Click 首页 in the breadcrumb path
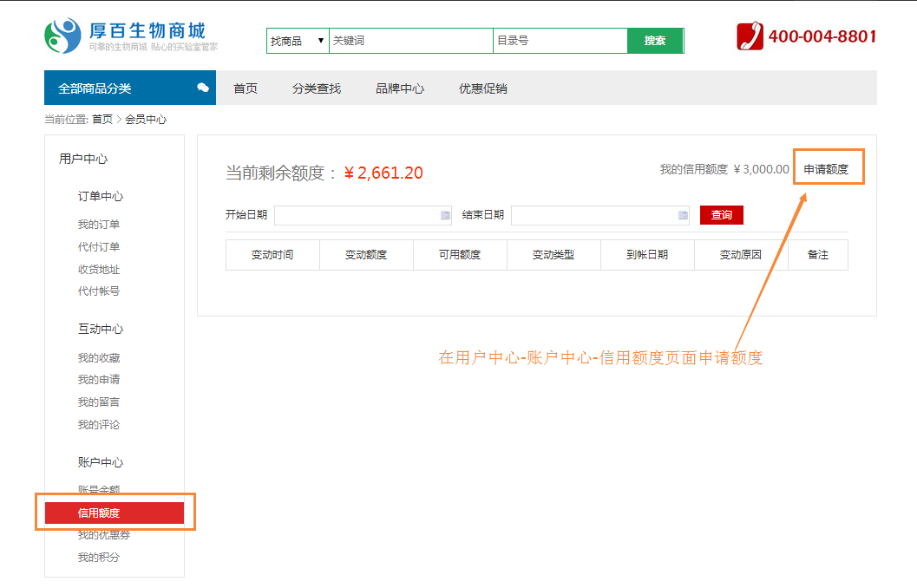Viewport: 917px width, 588px height. point(102,120)
